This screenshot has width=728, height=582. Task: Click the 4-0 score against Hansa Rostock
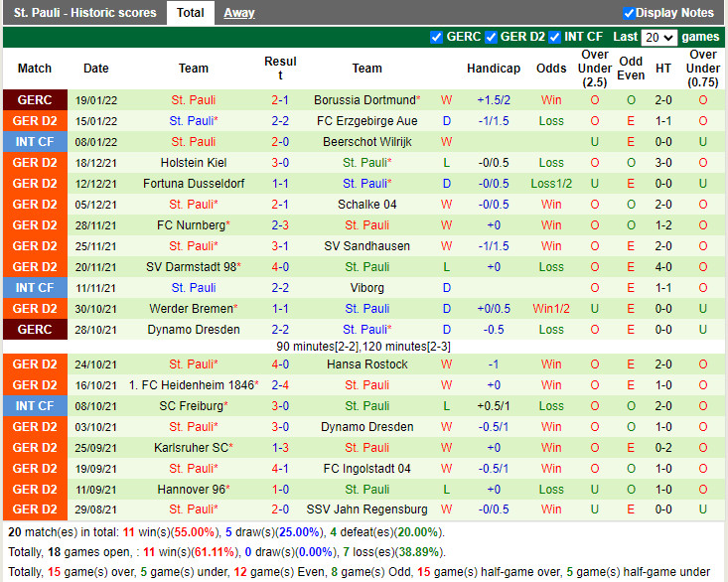(x=280, y=364)
